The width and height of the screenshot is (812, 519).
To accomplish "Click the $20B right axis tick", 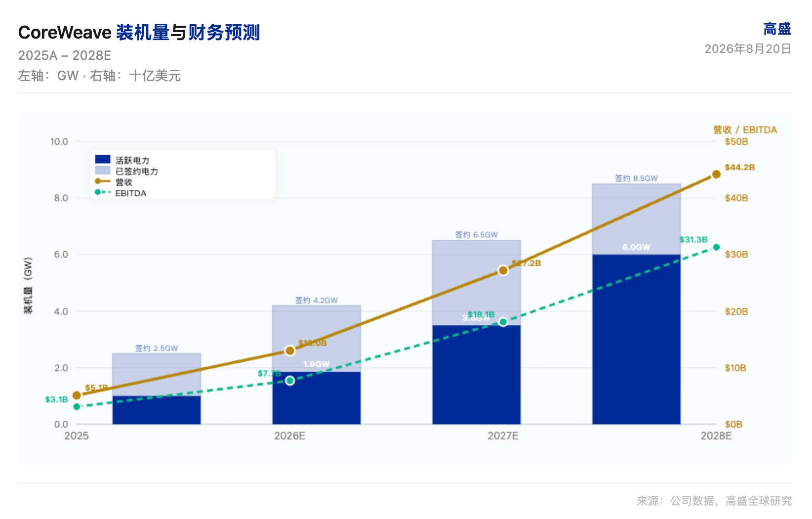I will 736,311.
